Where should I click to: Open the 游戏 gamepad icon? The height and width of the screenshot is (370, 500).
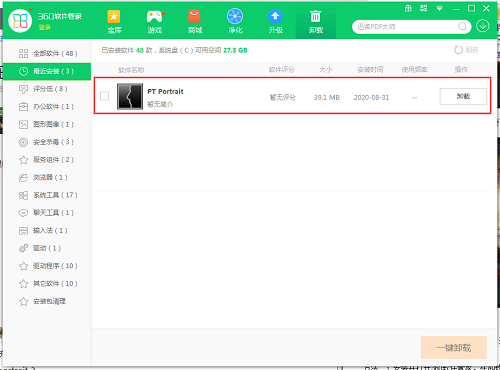(155, 16)
